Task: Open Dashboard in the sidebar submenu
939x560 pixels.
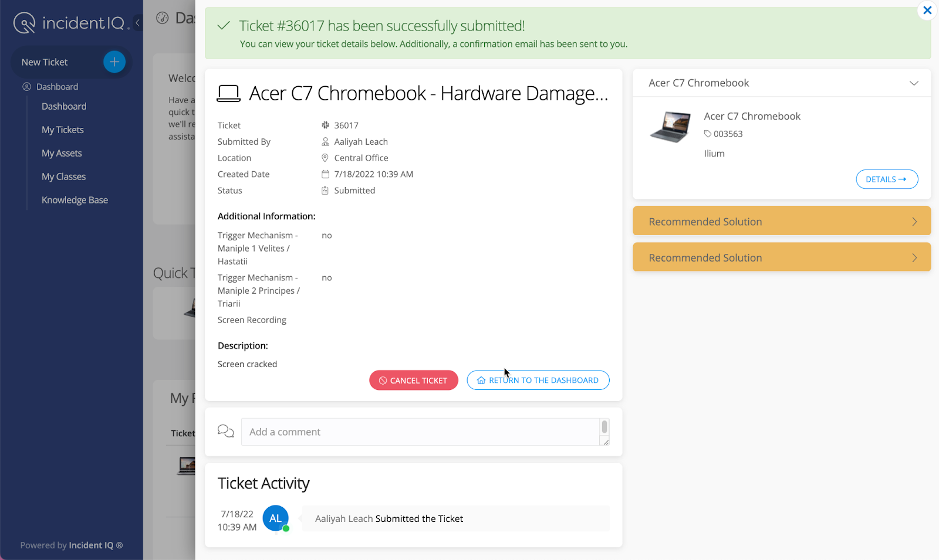Action: 64,106
